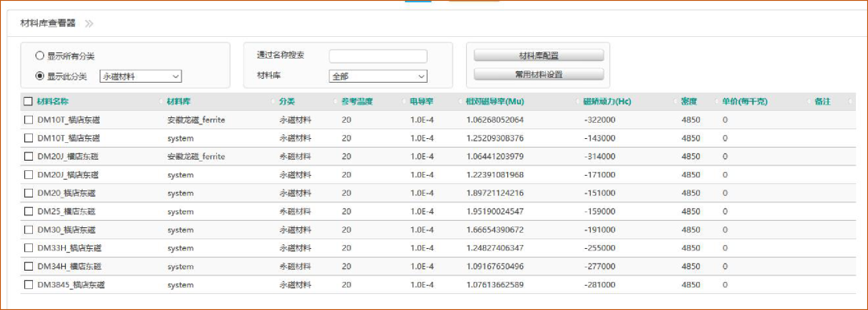Viewport: 868px width, 310px height.
Task: Select the DM33H_横店东磁 material name
Action: pos(69,248)
